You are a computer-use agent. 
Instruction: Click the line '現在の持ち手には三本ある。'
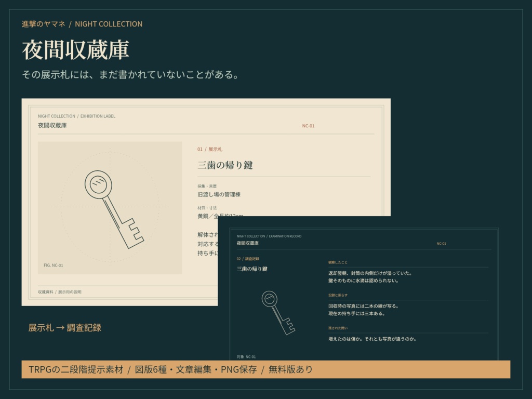(x=356, y=313)
